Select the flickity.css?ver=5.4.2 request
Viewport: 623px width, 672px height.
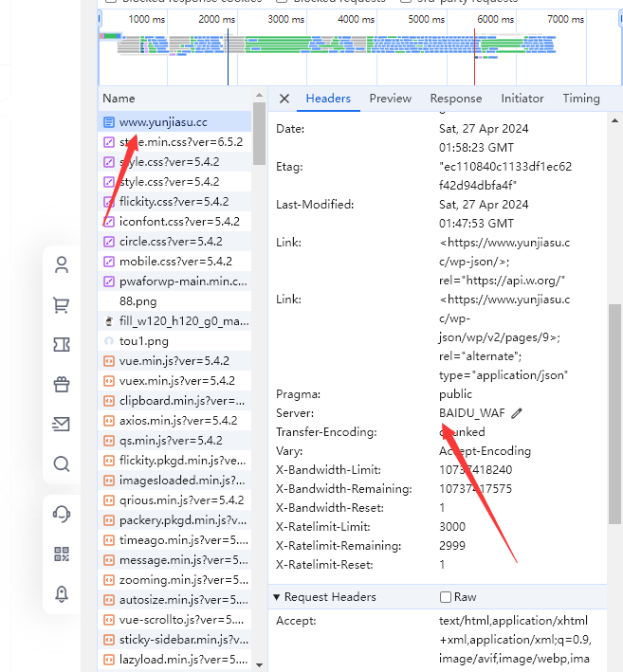174,202
